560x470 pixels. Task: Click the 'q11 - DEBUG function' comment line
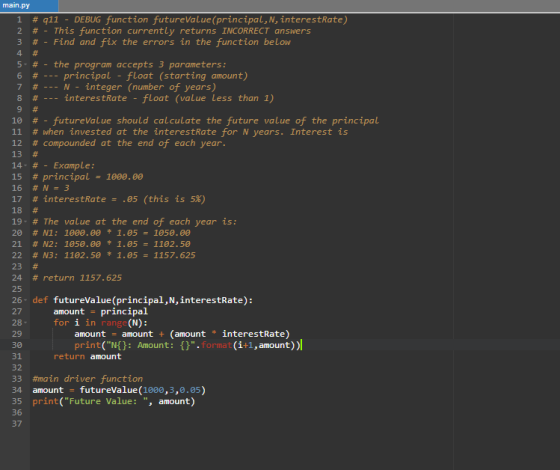pos(190,20)
